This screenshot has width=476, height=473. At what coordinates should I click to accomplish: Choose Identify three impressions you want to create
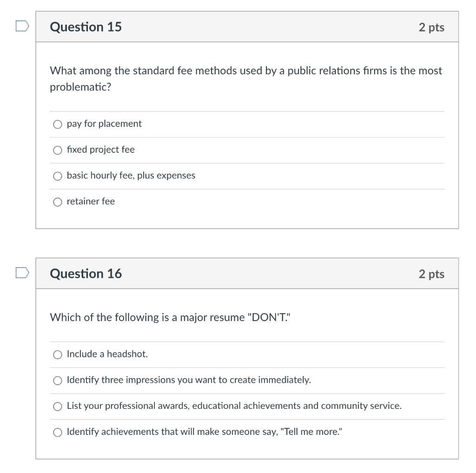pos(58,380)
